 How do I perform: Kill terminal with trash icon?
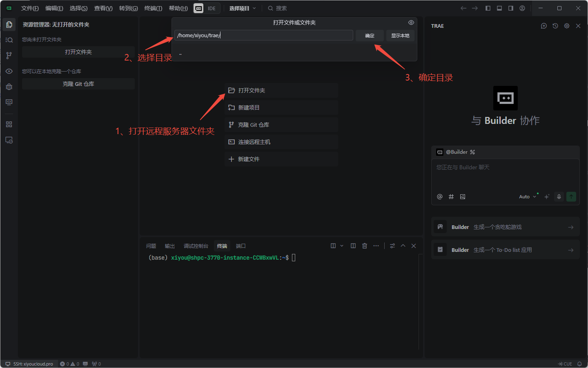coord(365,246)
